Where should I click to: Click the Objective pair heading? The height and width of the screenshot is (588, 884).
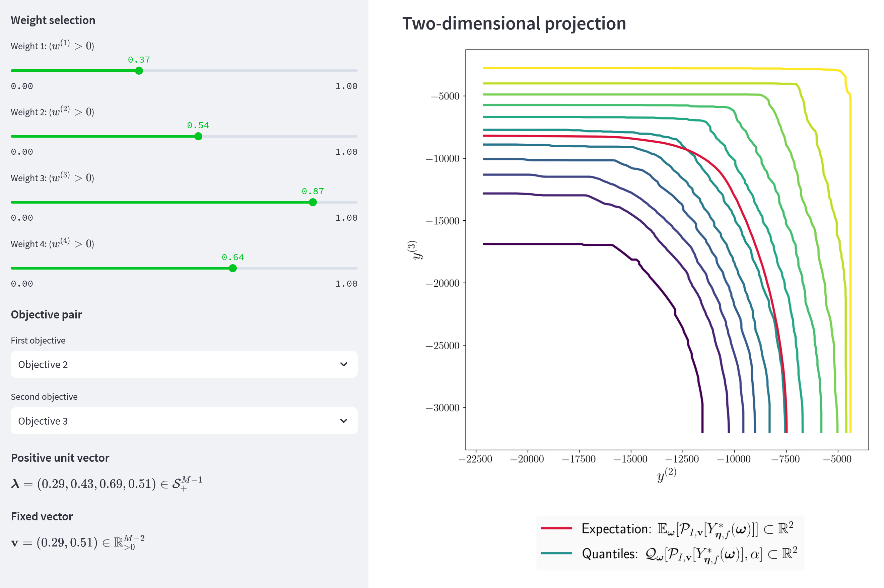coord(46,315)
